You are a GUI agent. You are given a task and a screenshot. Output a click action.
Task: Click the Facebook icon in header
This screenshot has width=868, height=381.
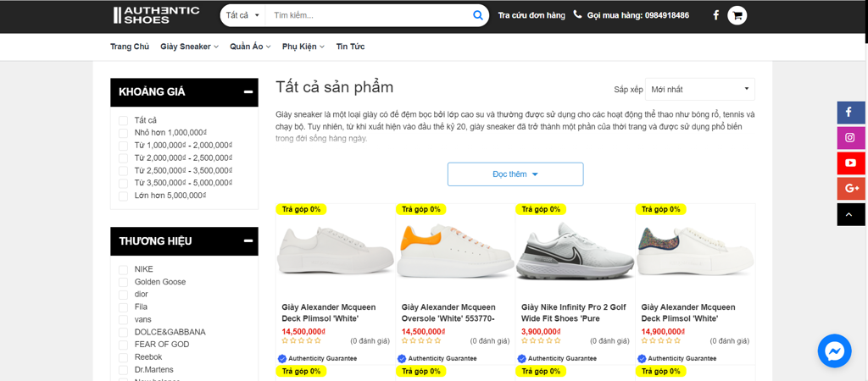point(715,15)
